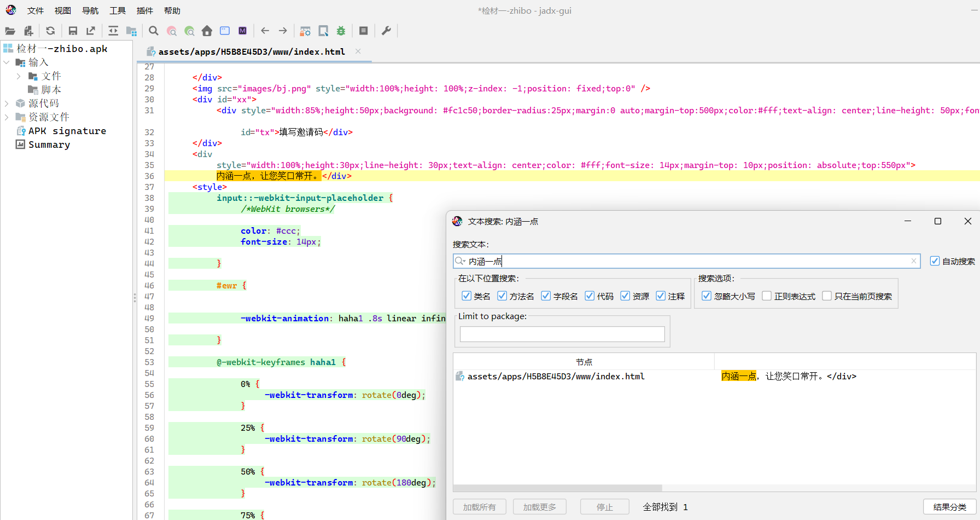Open the log viewer toolbar icon
The image size is (980, 520).
click(363, 31)
